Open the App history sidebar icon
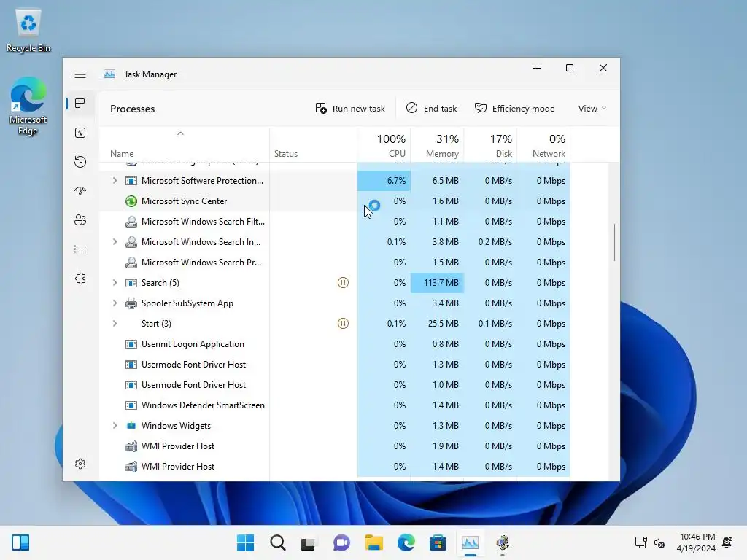 point(80,162)
